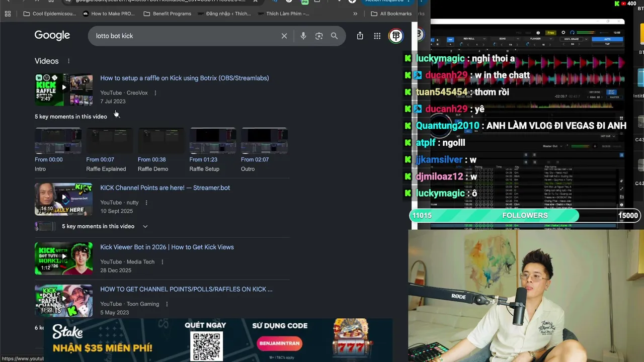The height and width of the screenshot is (362, 644).
Task: Open the Intro key moment thumbnail
Action: (x=58, y=140)
